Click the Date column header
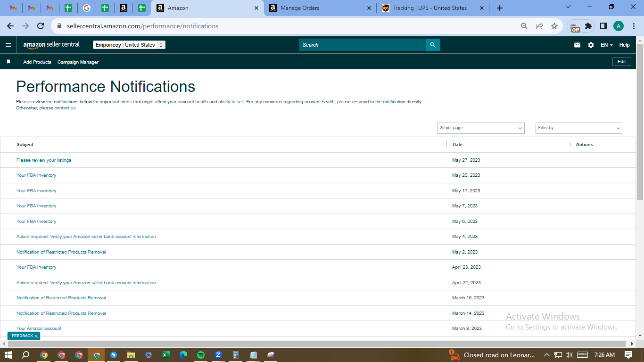This screenshot has height=362, width=644. (457, 145)
